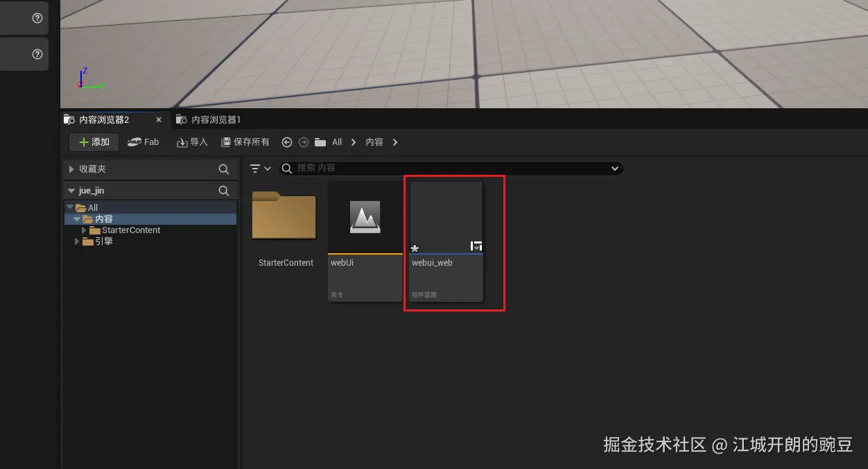Search within jue_jin using magnifier icon
Screen dimensions: 868x469
[x=223, y=191]
